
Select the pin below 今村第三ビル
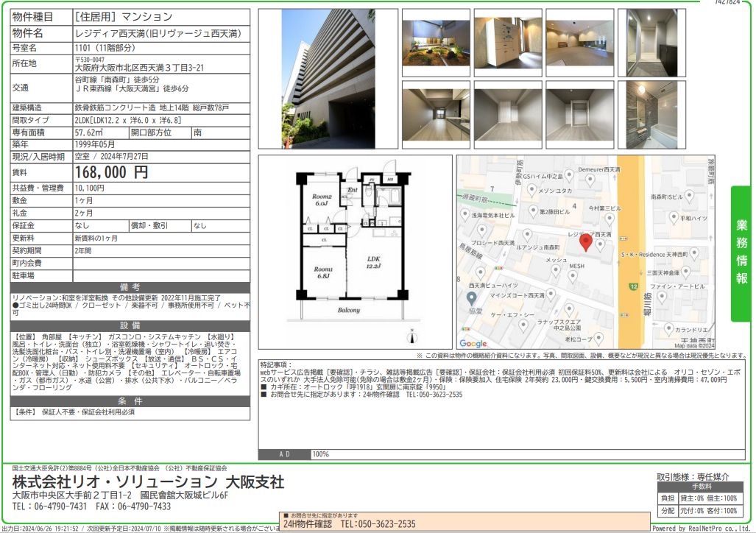[x=610, y=219]
